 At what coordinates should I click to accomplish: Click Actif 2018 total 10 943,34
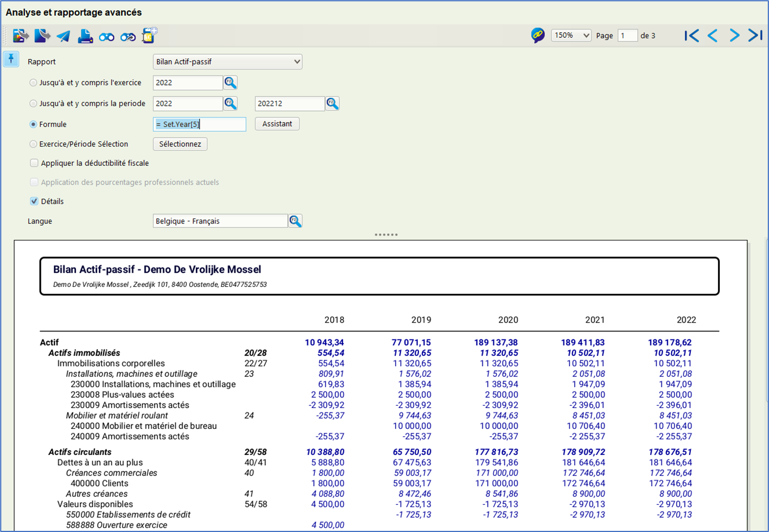point(324,342)
